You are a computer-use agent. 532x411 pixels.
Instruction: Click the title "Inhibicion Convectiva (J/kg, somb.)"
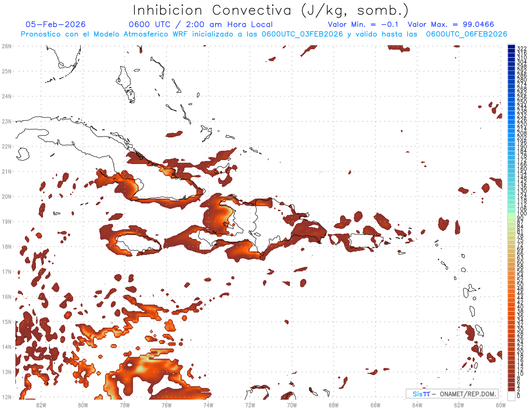[x=271, y=10]
